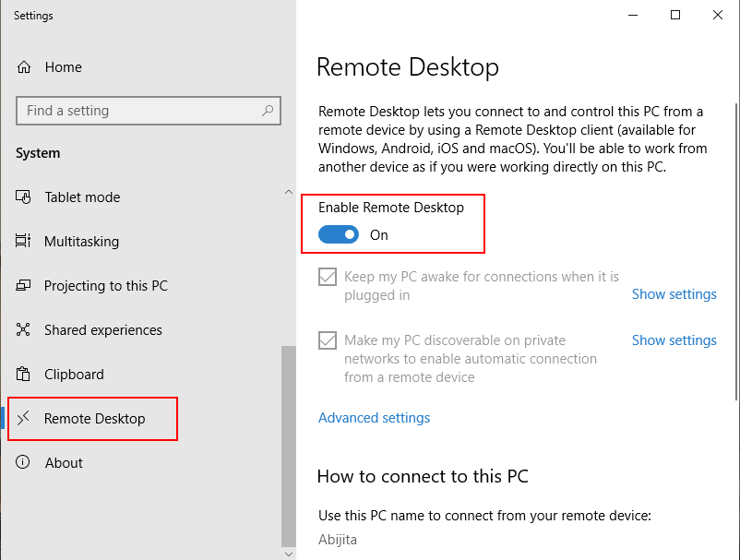Turn off Enable Remote Desktop toggle
This screenshot has height=560, width=740.
click(339, 235)
